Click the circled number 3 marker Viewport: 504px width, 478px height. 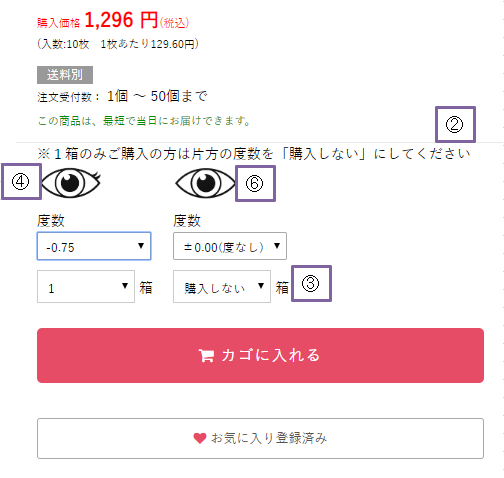(311, 284)
